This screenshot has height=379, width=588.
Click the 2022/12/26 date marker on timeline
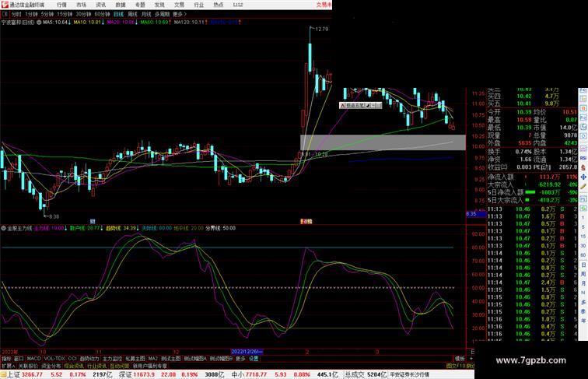coord(247,352)
